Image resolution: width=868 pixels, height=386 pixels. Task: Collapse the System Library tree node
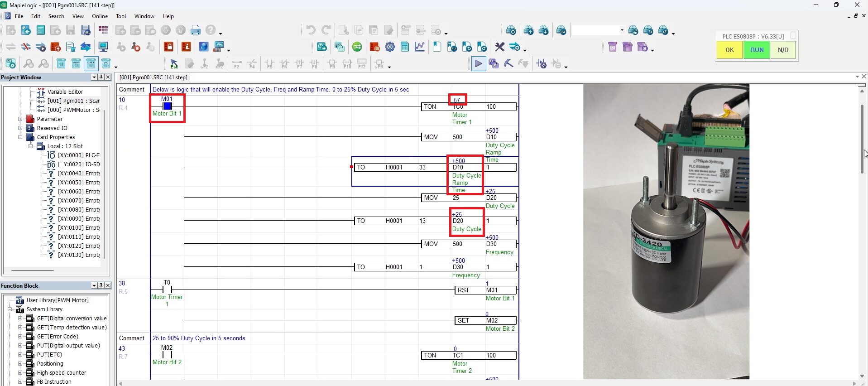coord(10,309)
